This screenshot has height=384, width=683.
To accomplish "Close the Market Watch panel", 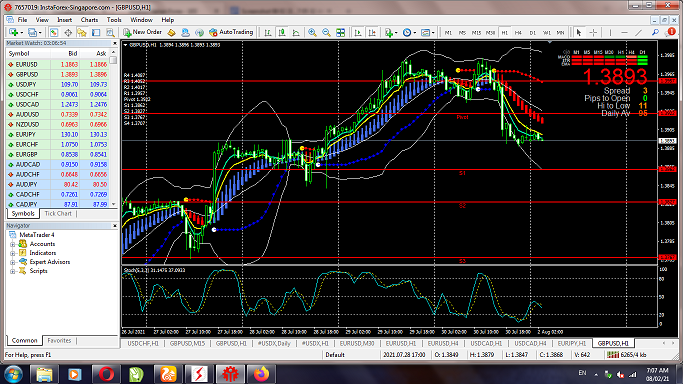I will click(115, 43).
